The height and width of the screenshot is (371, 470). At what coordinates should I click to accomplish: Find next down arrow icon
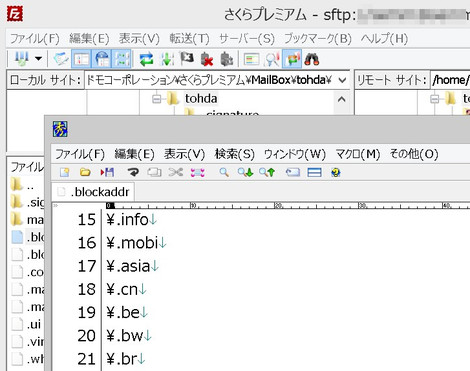point(245,172)
